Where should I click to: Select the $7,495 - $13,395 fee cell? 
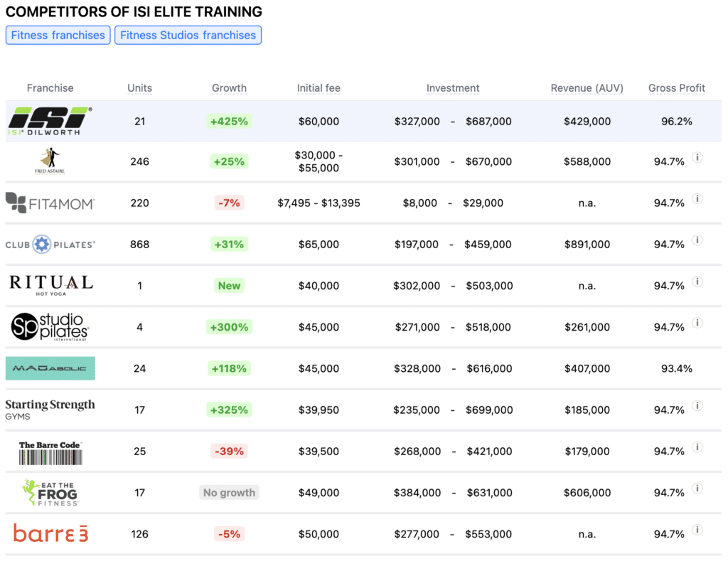tap(318, 203)
